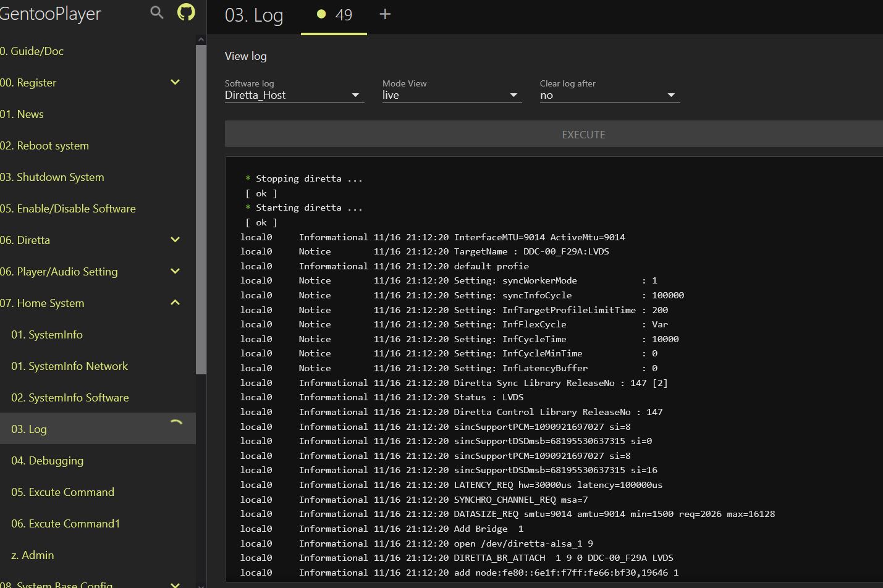The width and height of the screenshot is (883, 588).
Task: Click 'default profie' log text
Action: pyautogui.click(x=491, y=266)
